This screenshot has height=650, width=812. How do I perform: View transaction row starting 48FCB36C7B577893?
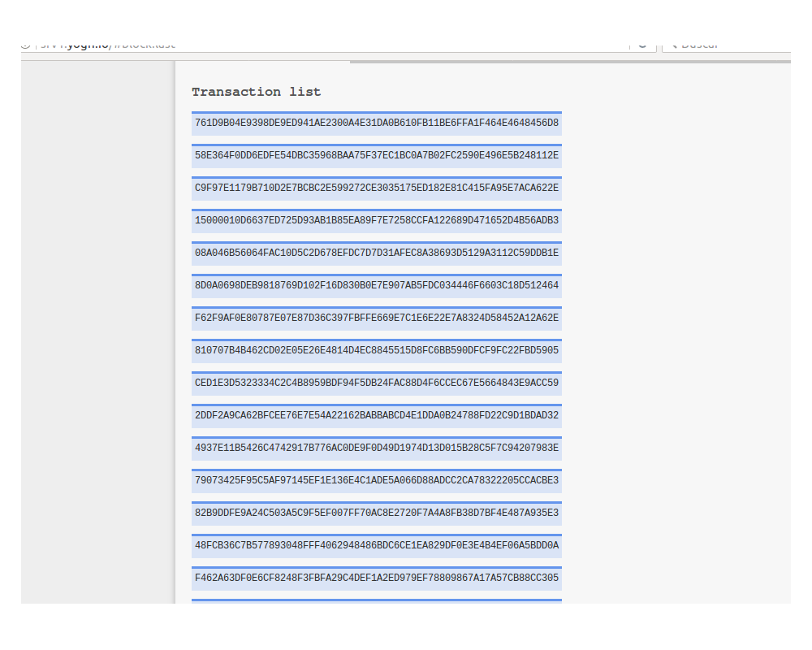(377, 546)
